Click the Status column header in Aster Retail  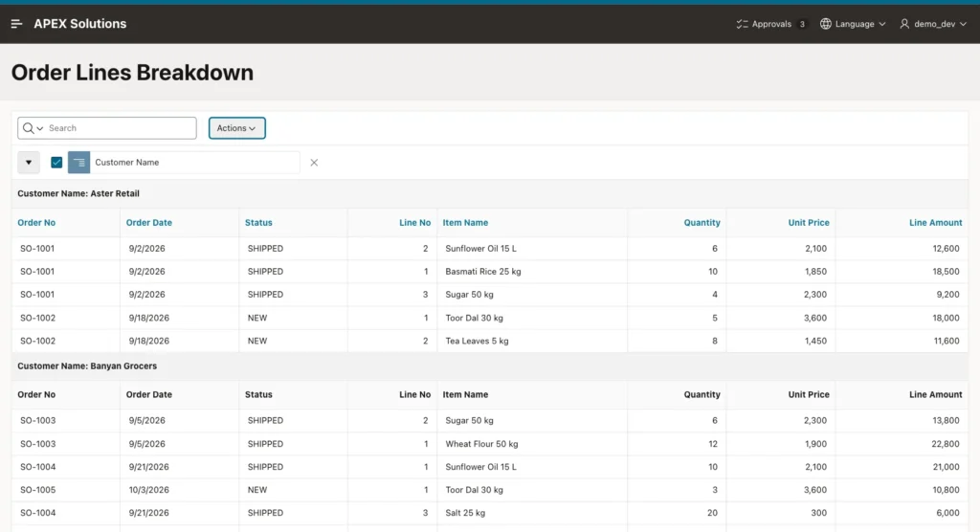258,223
